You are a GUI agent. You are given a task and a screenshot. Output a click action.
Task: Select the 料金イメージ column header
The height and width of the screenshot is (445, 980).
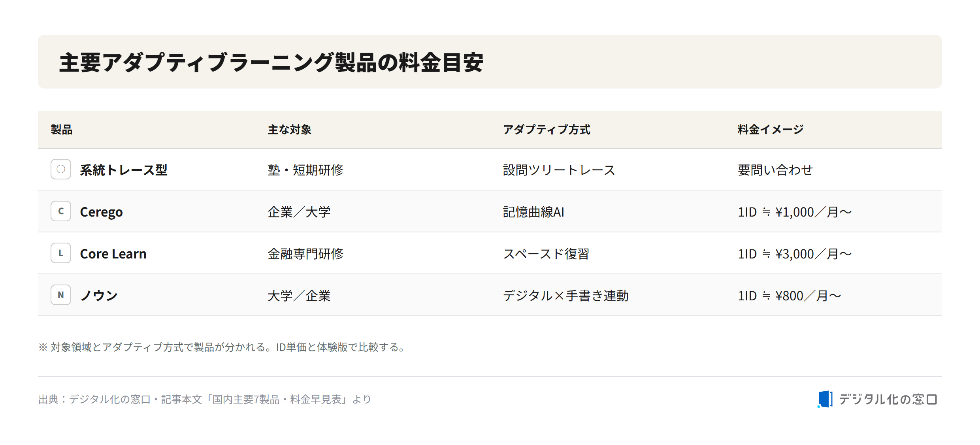tap(771, 130)
